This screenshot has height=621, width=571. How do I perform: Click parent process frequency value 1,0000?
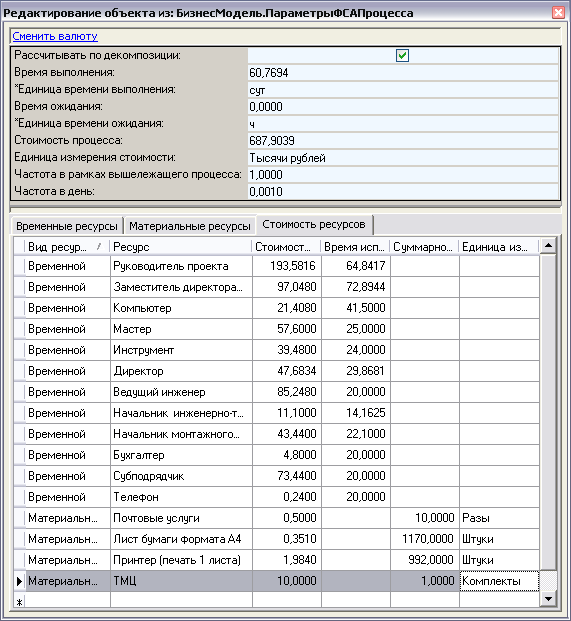(x=403, y=175)
